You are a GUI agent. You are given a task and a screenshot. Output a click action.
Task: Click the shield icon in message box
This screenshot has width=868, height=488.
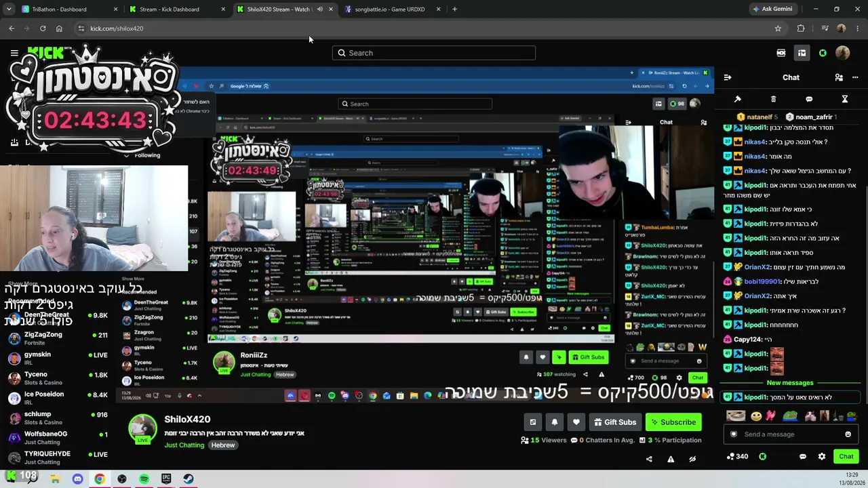pos(733,434)
